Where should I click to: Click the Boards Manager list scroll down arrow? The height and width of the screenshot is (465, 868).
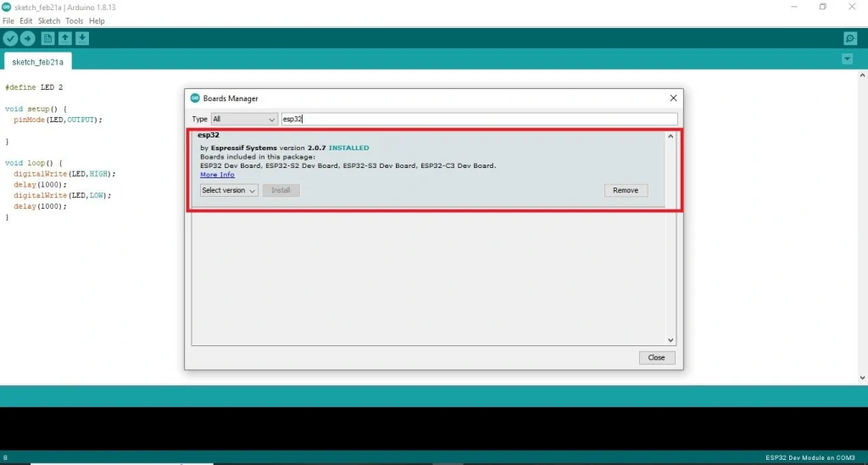670,340
